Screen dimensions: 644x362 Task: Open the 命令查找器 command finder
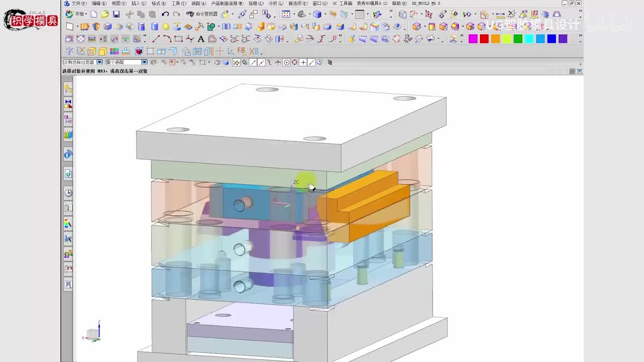coord(202,14)
